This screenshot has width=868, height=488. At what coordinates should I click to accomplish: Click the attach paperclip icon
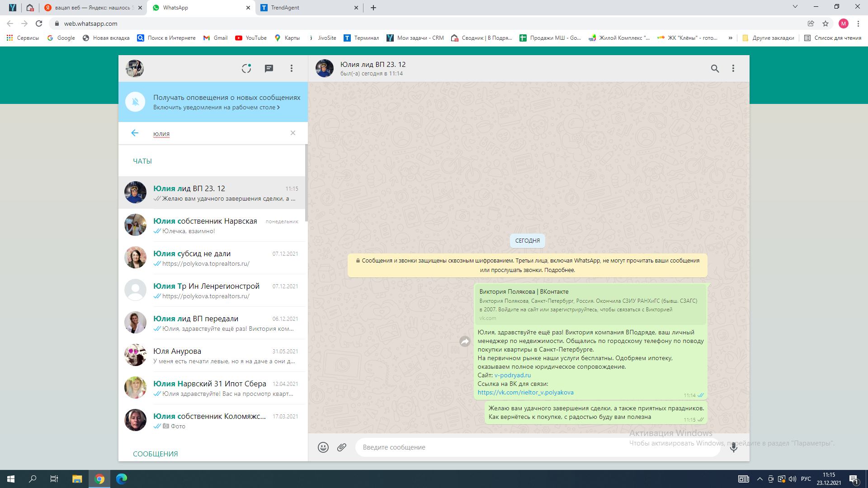[342, 447]
